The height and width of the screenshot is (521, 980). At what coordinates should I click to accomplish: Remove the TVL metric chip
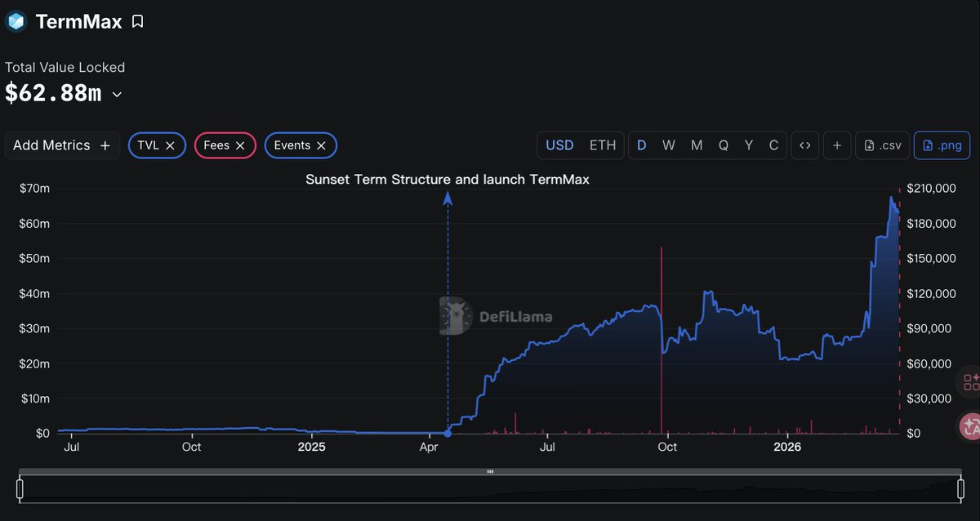tap(170, 145)
